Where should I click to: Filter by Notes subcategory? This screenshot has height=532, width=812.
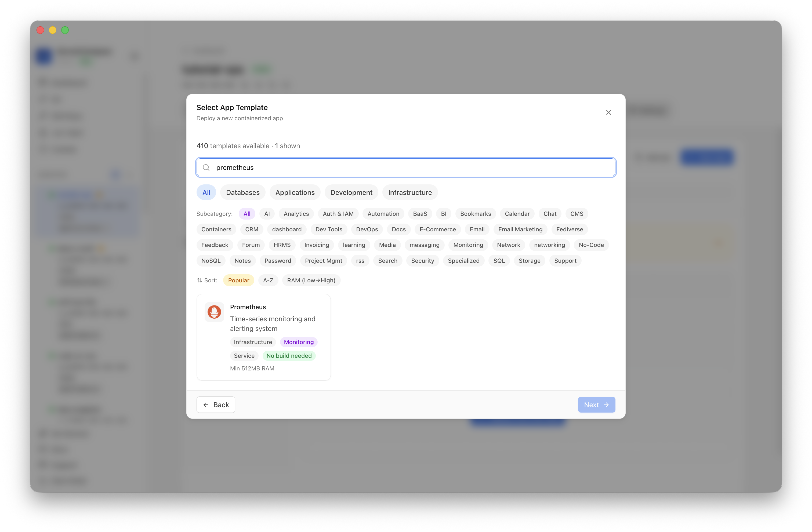(242, 261)
